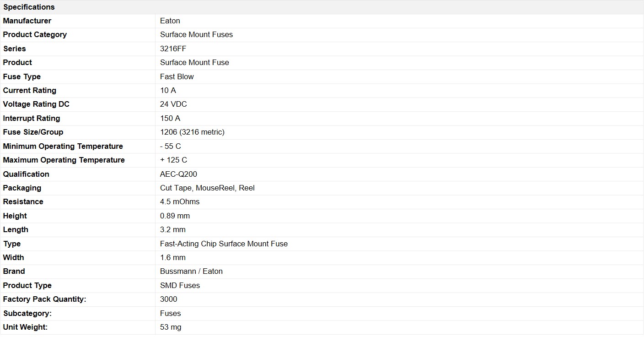Click the value SMD Fuses
Screen dimensions: 644x337
180,285
